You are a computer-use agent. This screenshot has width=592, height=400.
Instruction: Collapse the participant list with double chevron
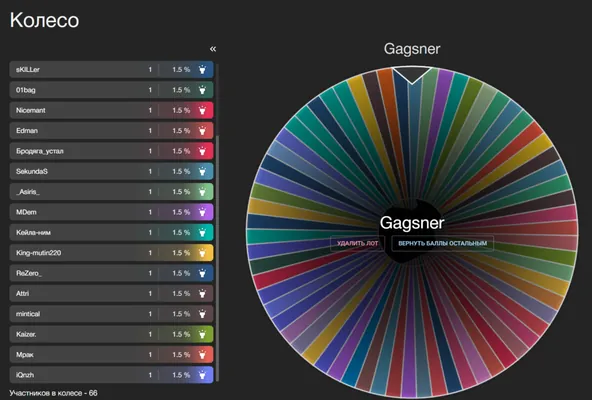click(213, 49)
